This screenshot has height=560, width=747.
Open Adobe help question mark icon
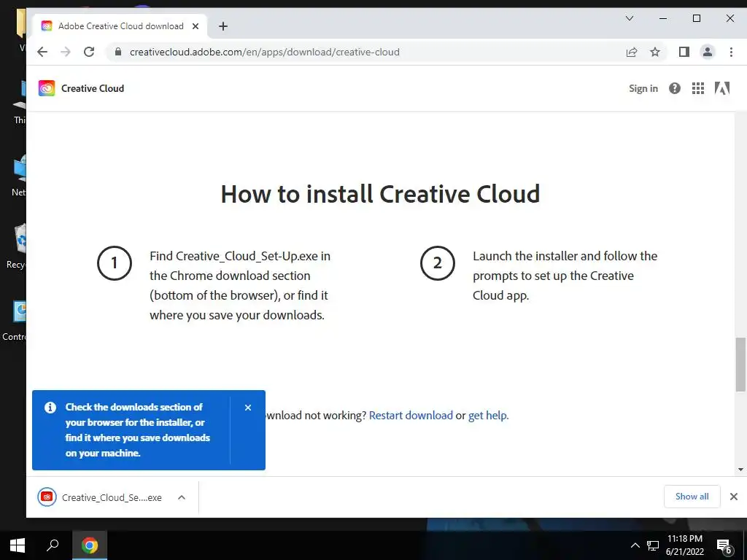(675, 88)
